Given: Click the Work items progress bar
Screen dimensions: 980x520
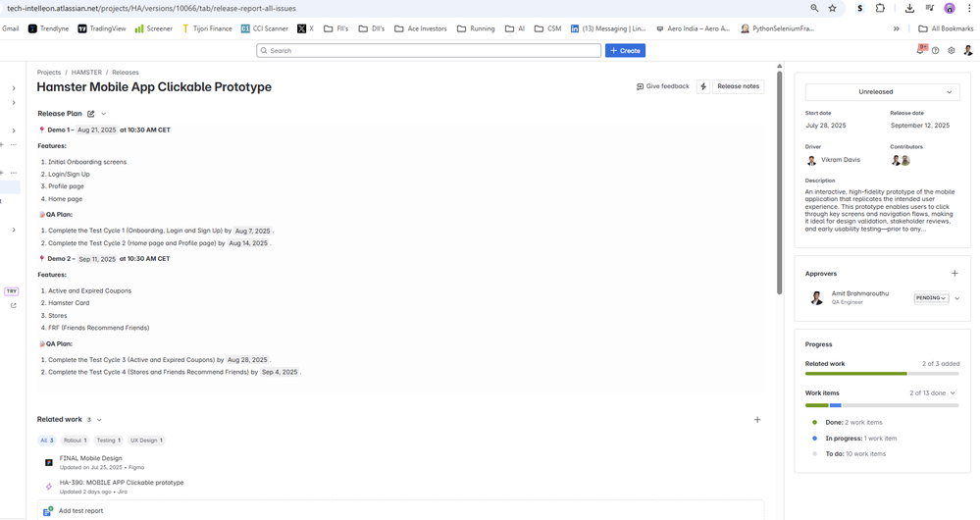Looking at the screenshot, I should point(882,405).
